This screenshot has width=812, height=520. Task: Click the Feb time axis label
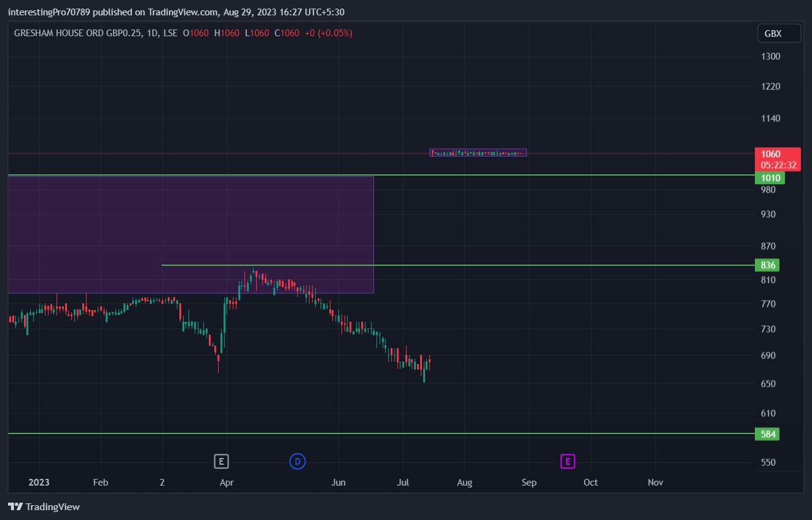pos(101,483)
